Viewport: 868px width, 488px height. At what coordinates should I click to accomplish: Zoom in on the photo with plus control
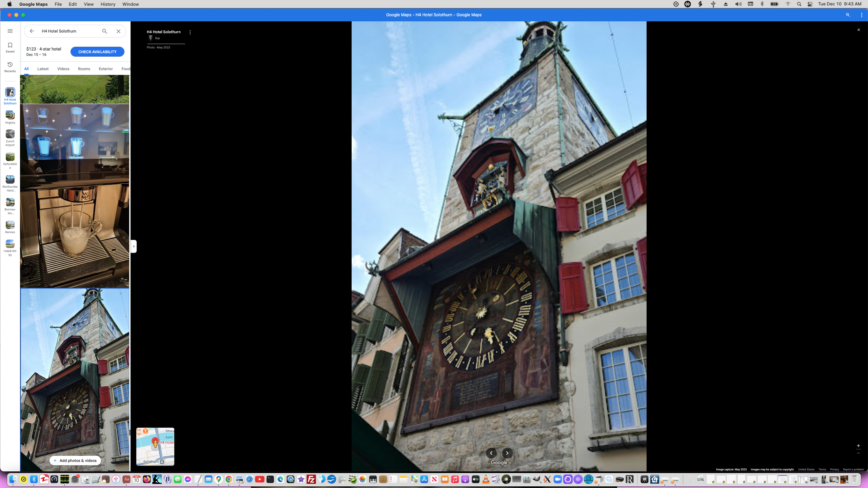tap(859, 446)
